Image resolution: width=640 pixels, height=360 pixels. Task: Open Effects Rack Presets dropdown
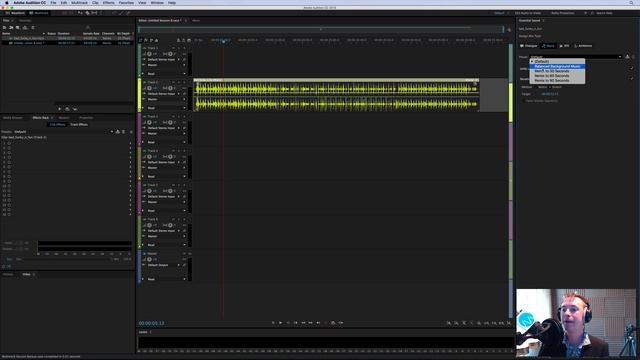point(64,132)
